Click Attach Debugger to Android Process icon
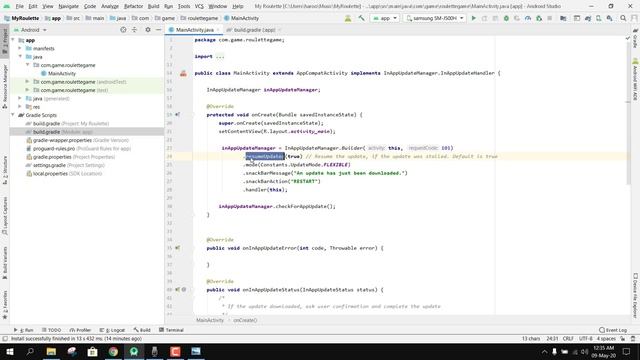 pos(539,18)
